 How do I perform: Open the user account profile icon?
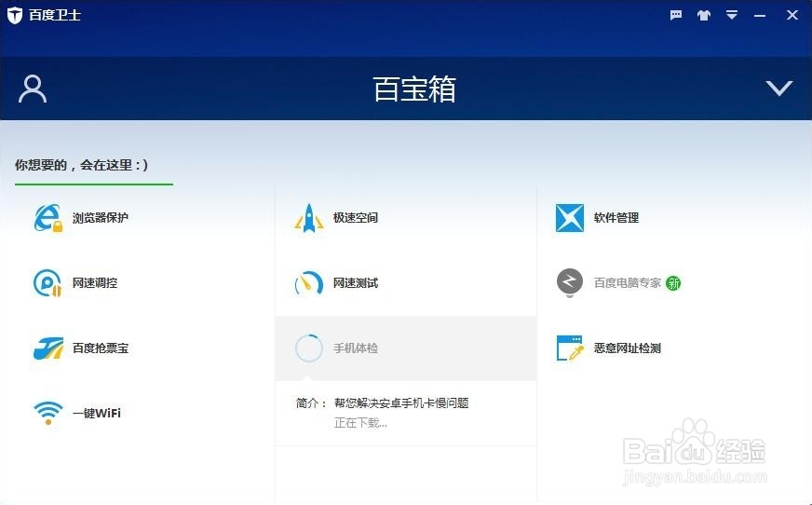click(33, 89)
